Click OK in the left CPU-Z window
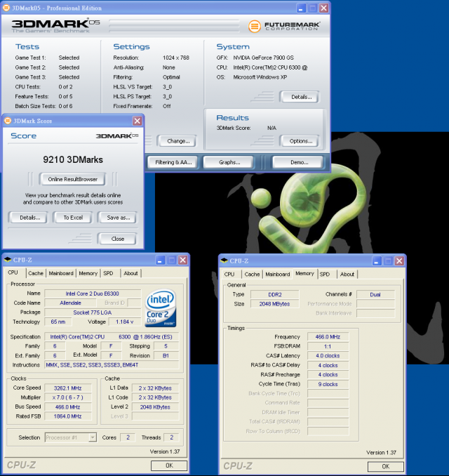449x476 pixels. (169, 465)
